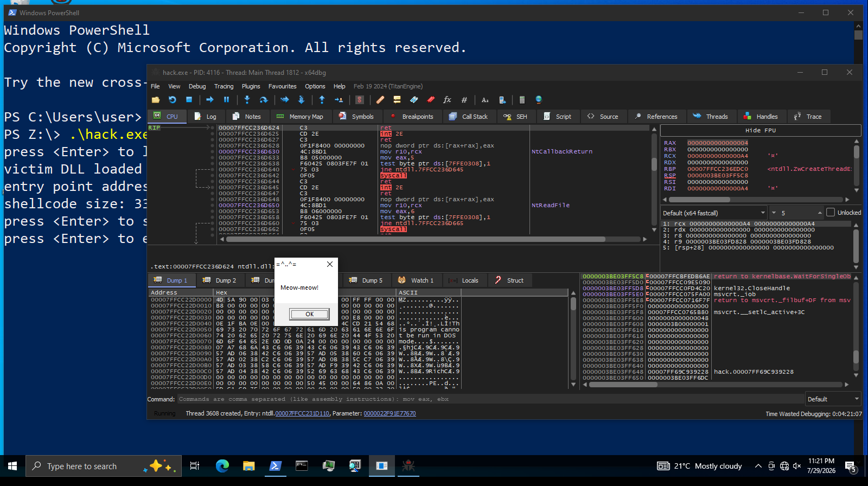Switch to the Log tab
Viewport: 868px width, 486px height.
tap(205, 117)
